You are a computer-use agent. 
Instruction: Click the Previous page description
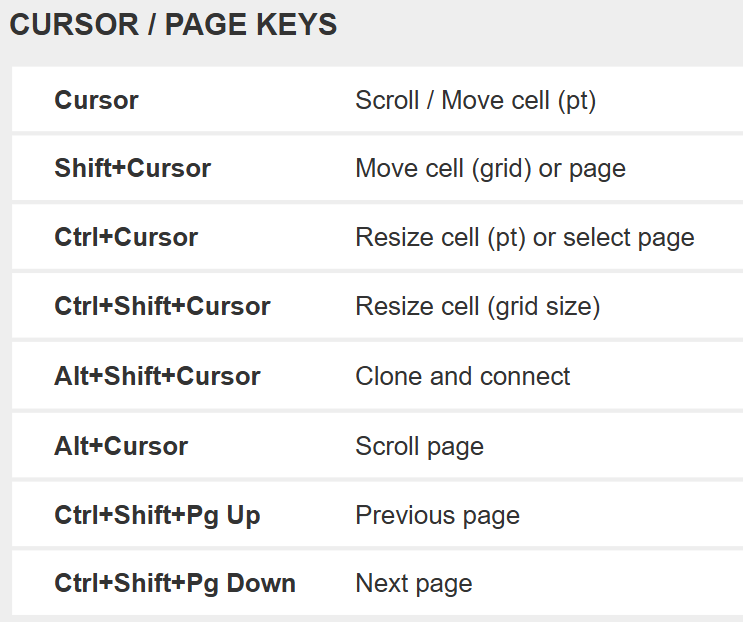click(x=437, y=515)
